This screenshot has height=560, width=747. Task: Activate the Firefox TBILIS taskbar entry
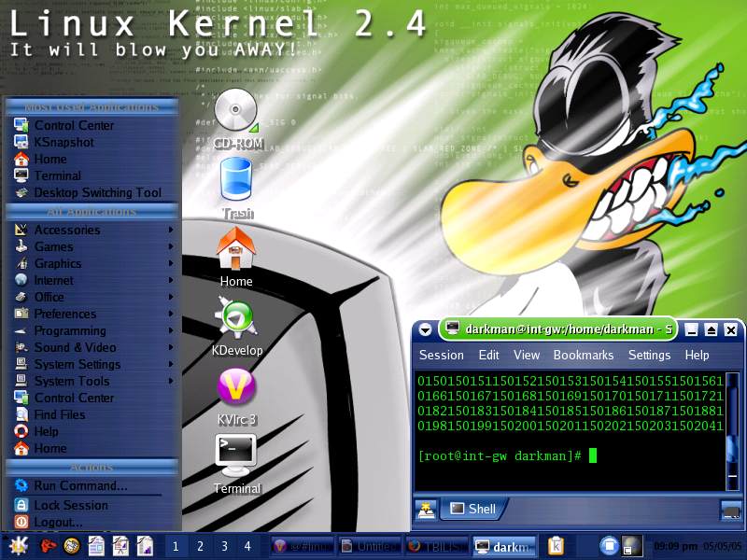point(437,546)
